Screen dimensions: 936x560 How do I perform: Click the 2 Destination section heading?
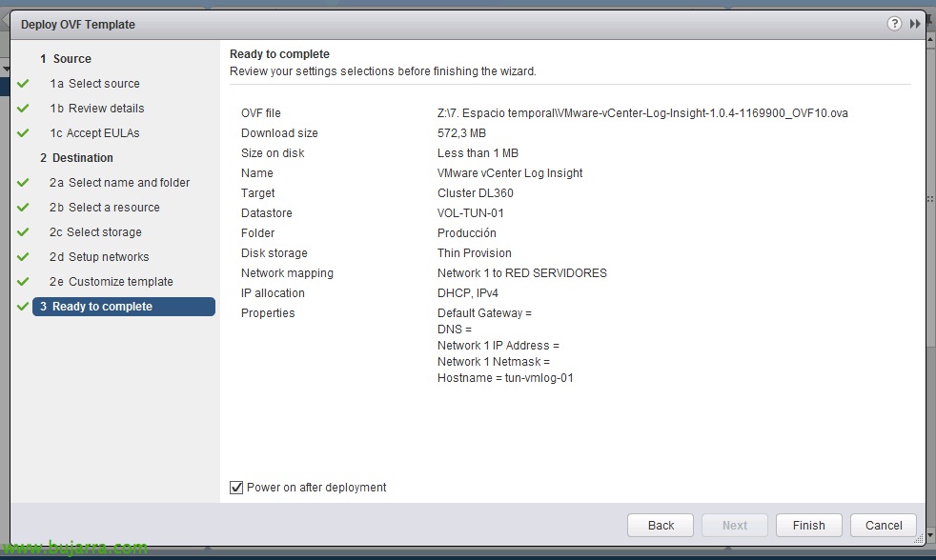[76, 157]
